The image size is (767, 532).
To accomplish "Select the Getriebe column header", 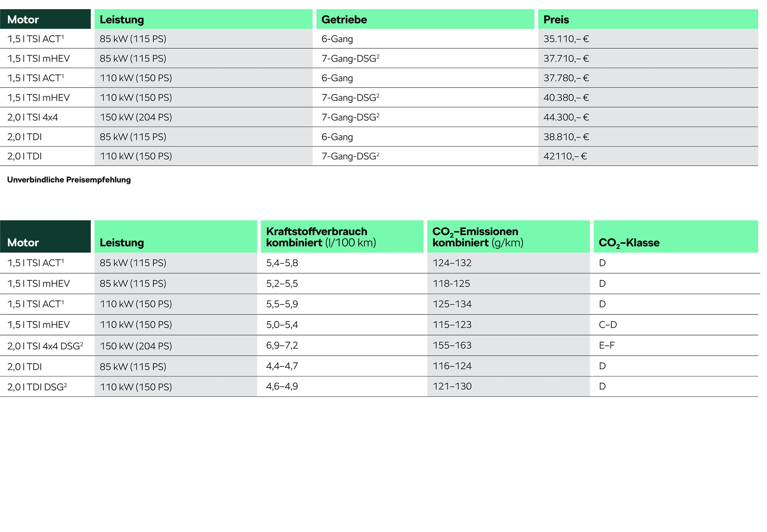I will pyautogui.click(x=344, y=20).
